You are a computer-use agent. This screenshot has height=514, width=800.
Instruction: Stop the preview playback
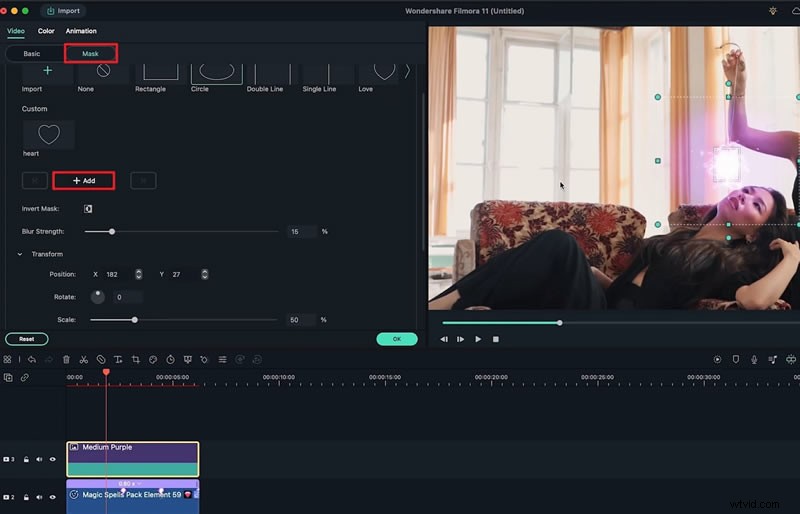(x=495, y=339)
